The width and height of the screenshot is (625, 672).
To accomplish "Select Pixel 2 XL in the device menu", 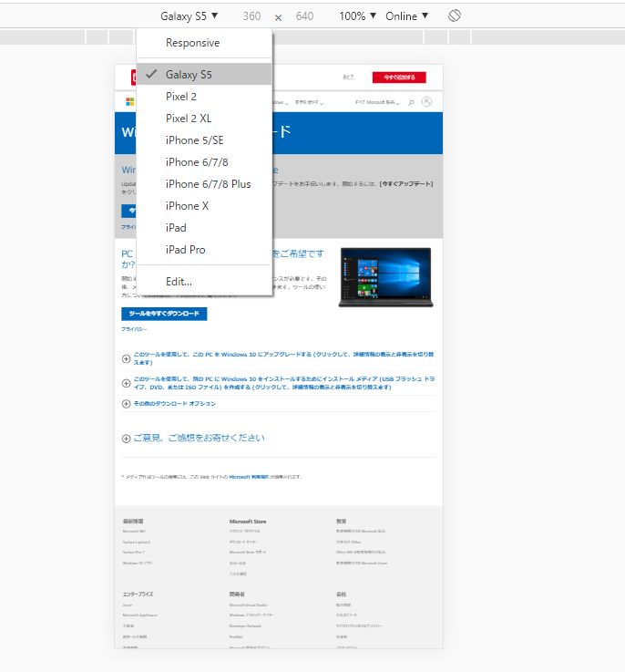I will 204,119.
